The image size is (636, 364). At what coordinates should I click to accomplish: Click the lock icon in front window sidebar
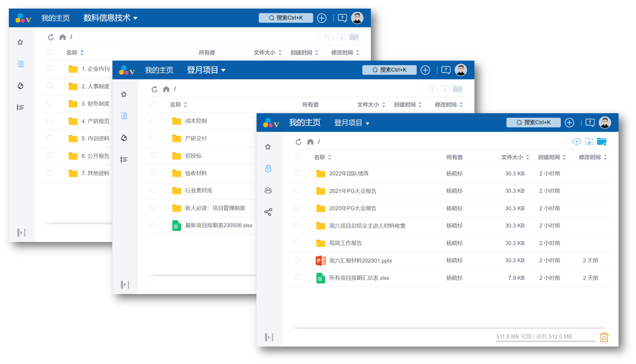pos(268,168)
